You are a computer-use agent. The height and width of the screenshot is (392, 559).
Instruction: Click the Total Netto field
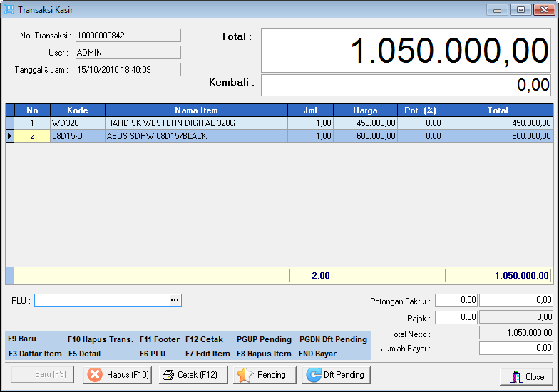[516, 332]
